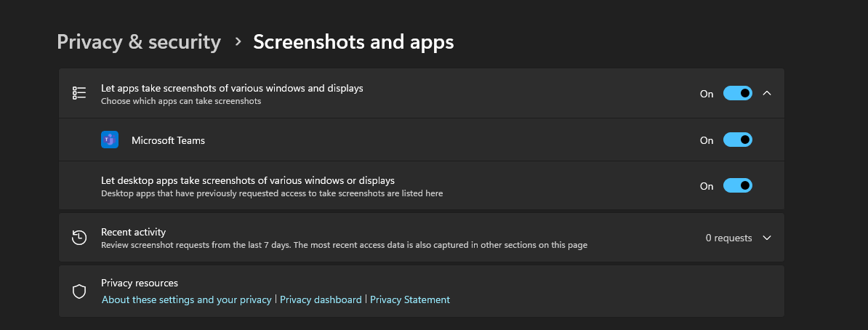Expand the Recent activity section chevron
The width and height of the screenshot is (868, 330).
tap(767, 238)
